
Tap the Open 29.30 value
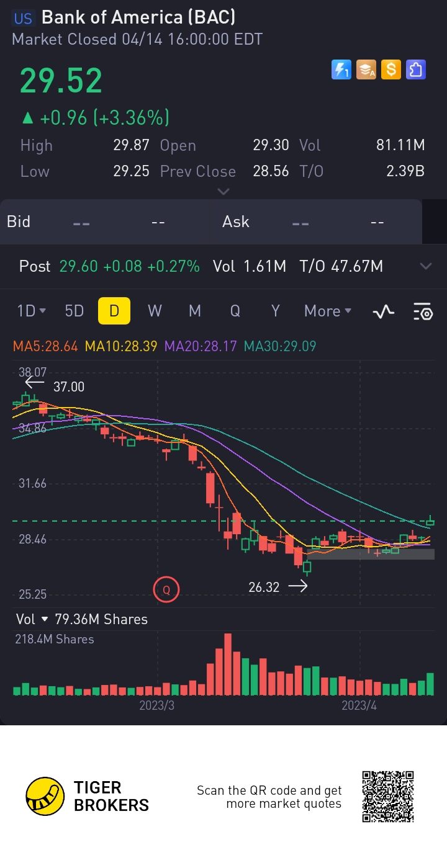pos(271,146)
